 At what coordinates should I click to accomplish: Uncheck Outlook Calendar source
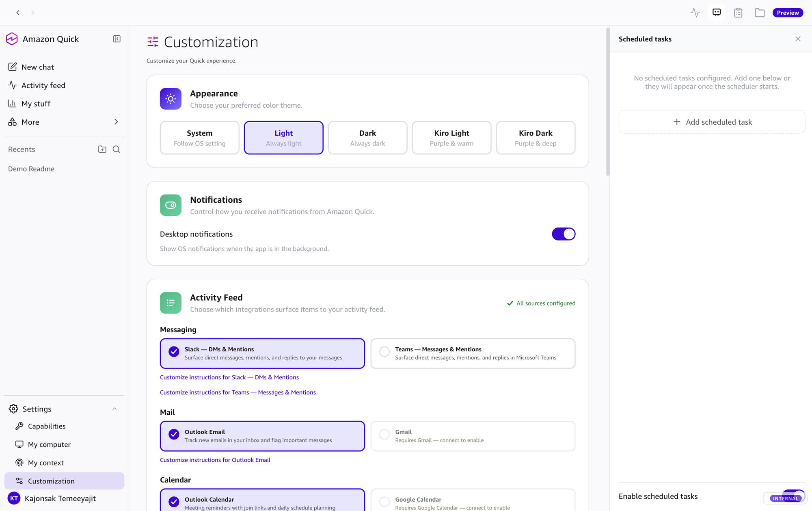click(262, 500)
